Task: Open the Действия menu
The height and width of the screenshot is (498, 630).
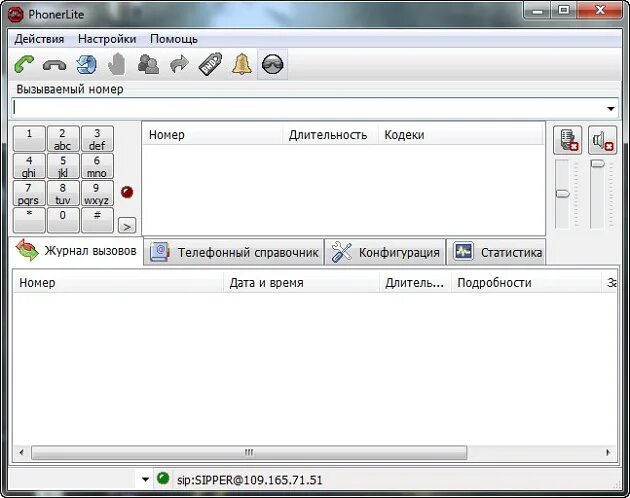Action: (x=39, y=39)
